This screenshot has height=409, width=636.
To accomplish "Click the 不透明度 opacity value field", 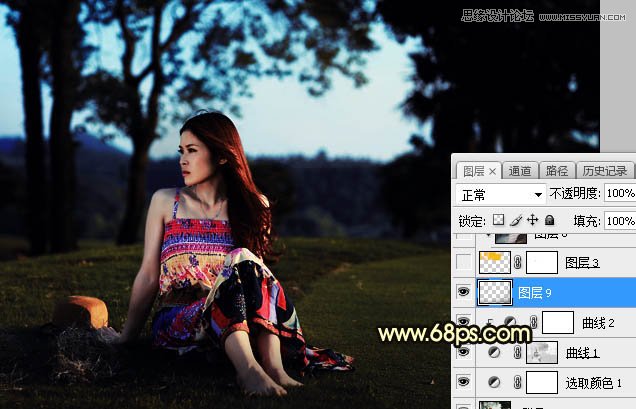I will coord(619,193).
